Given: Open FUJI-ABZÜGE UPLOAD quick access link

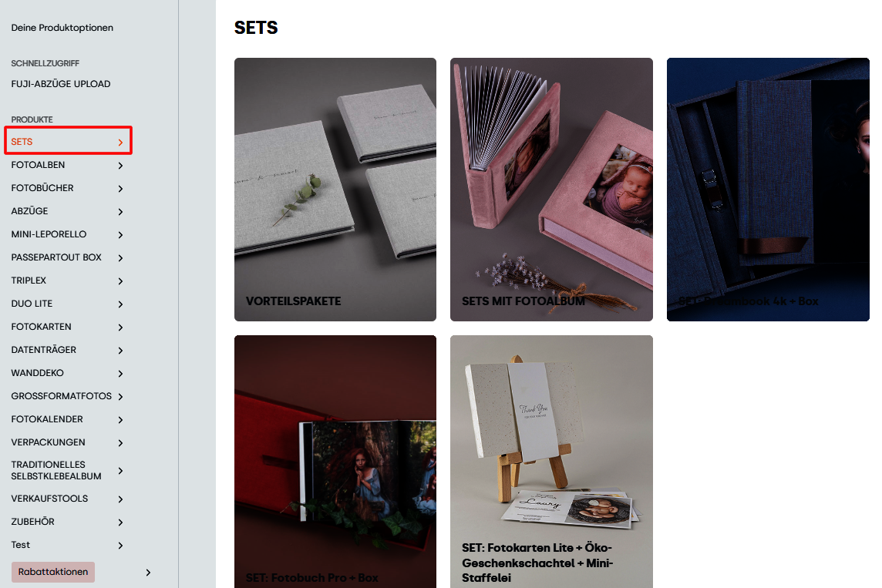Looking at the screenshot, I should [x=61, y=84].
